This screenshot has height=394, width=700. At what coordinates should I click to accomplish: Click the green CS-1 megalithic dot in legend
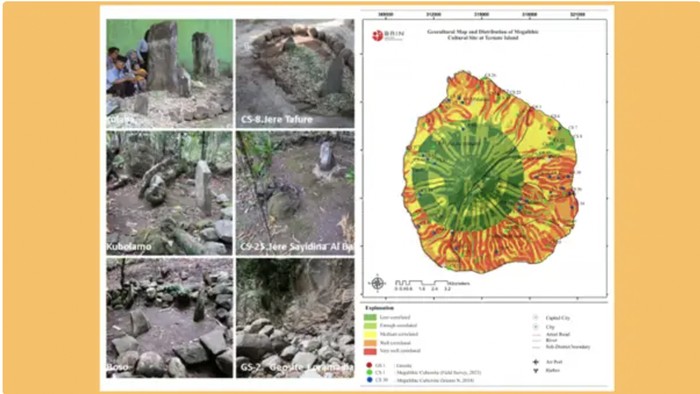click(x=369, y=373)
